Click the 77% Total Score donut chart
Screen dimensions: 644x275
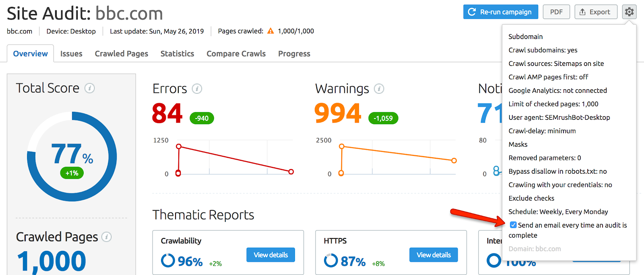(x=72, y=157)
